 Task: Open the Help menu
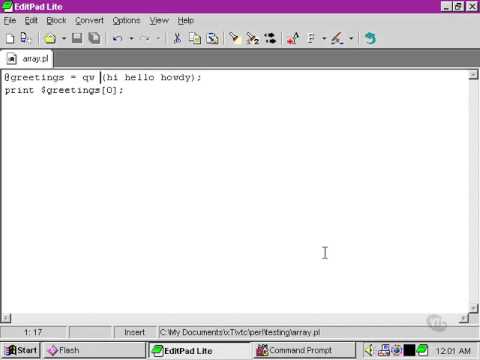point(185,21)
